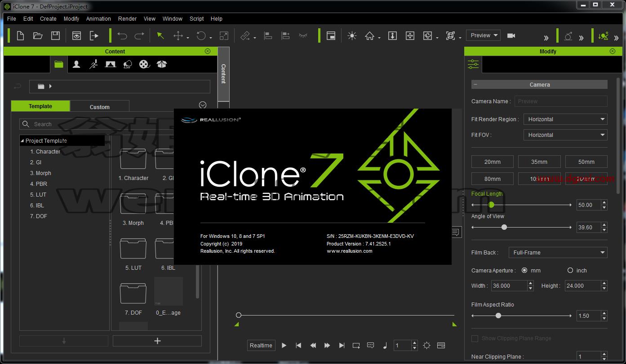Switch to the Template tab
Screen dimensions: 626x364
click(x=40, y=106)
